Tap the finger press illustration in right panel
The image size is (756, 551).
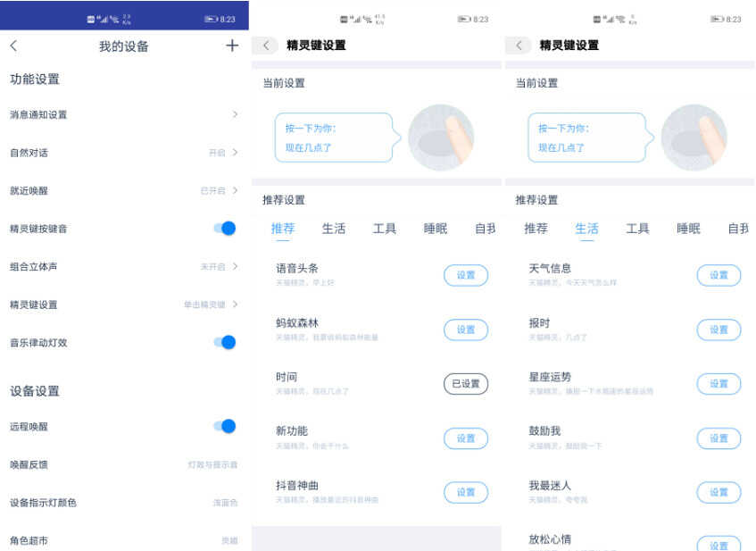(x=694, y=138)
